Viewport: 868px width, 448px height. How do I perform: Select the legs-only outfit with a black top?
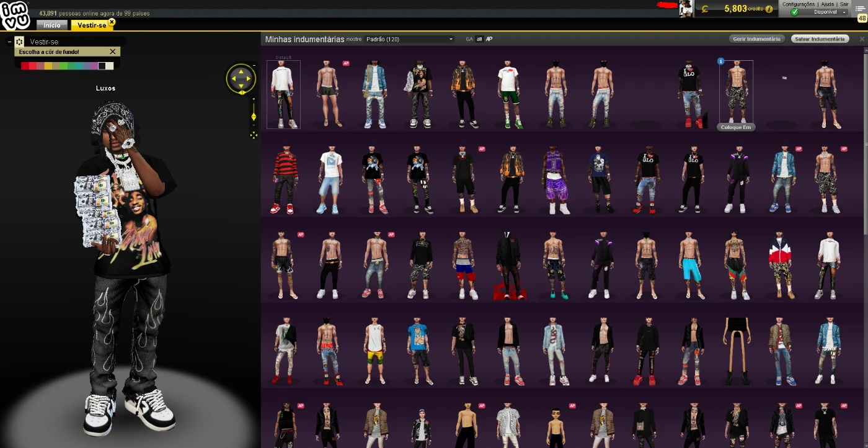coord(737,351)
